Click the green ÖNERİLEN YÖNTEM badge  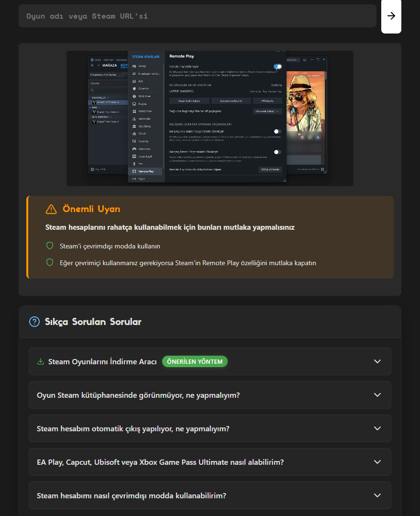[195, 361]
